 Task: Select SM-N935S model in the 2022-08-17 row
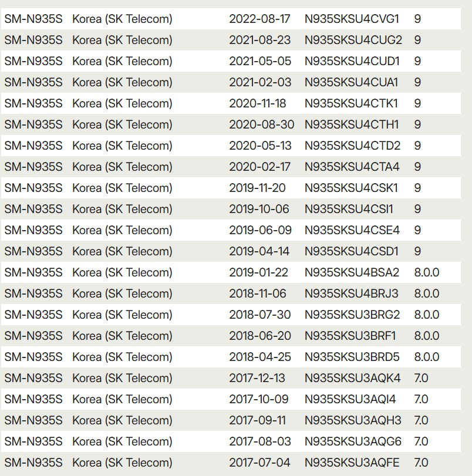tap(33, 19)
